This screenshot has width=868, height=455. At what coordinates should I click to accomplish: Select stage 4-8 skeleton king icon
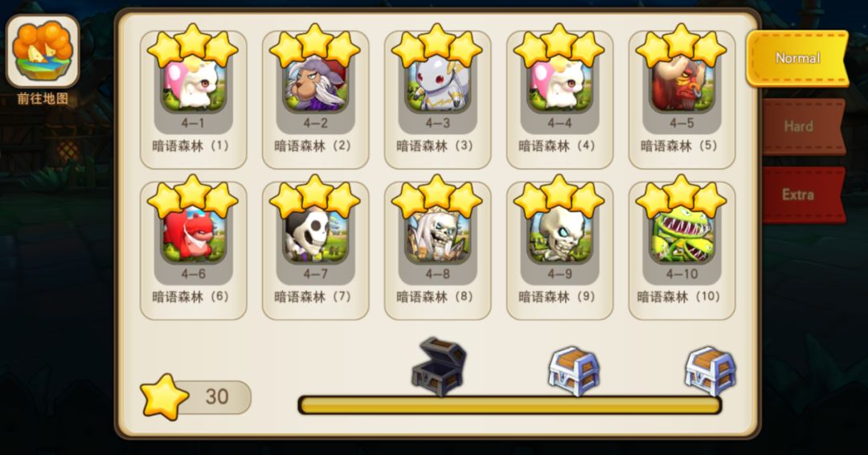437,234
